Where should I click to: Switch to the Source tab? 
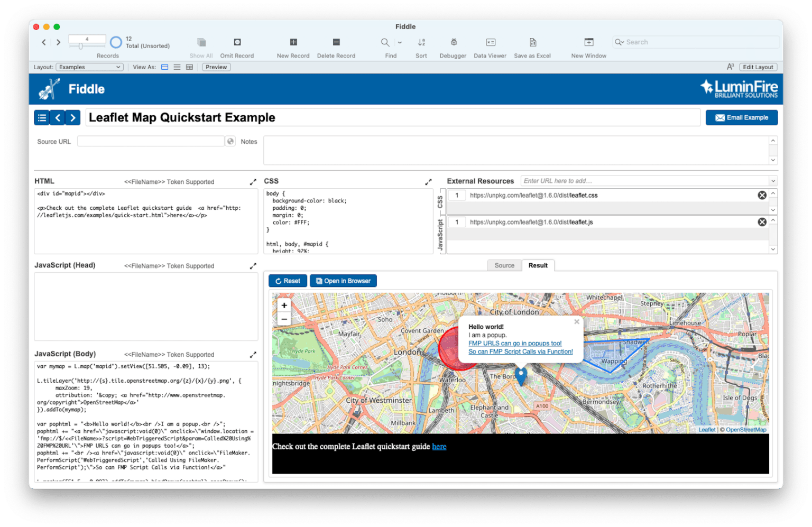pos(504,265)
